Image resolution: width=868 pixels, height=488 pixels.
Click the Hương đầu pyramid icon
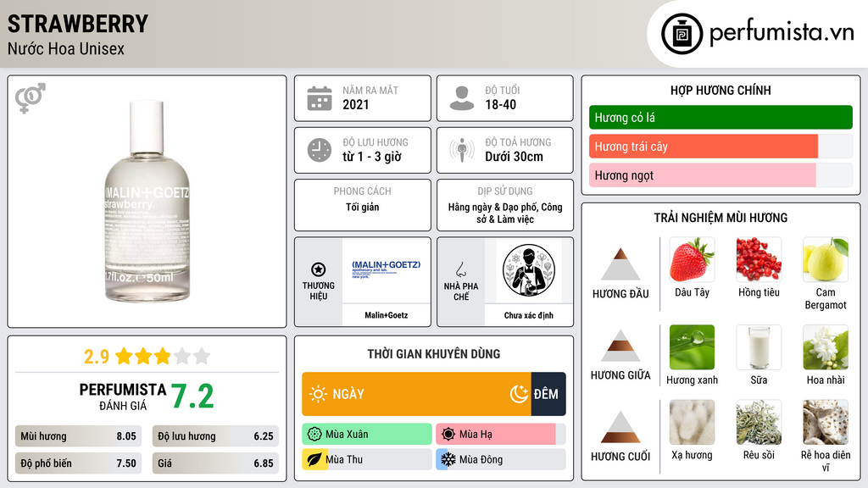pos(620,264)
